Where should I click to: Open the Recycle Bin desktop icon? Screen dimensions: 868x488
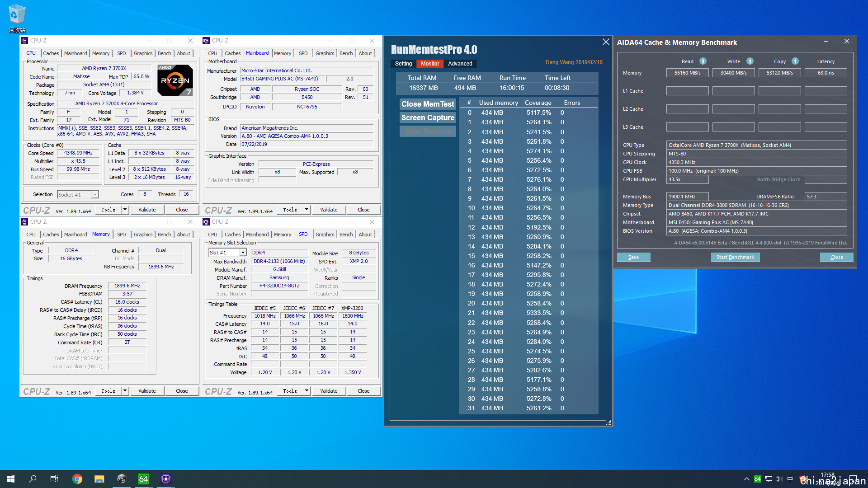pos(17,18)
